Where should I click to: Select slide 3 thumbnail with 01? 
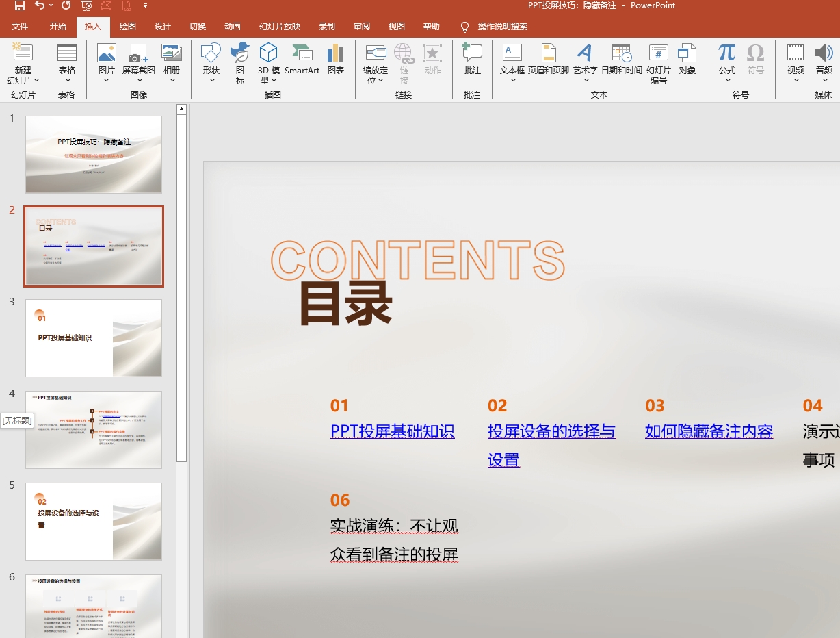[94, 338]
